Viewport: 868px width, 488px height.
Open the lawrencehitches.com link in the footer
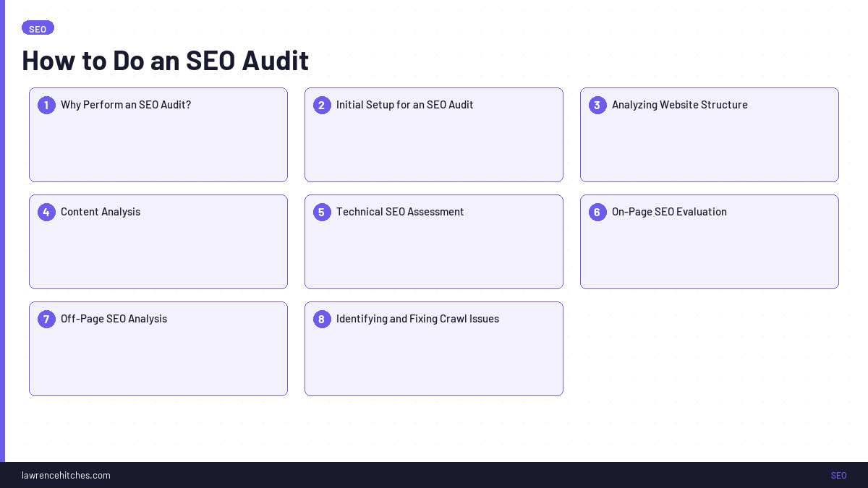tap(66, 475)
